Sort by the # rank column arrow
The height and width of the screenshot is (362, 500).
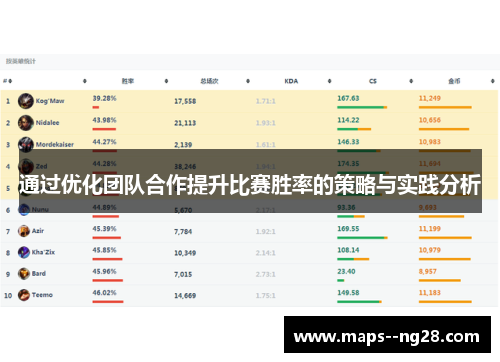click(10, 81)
